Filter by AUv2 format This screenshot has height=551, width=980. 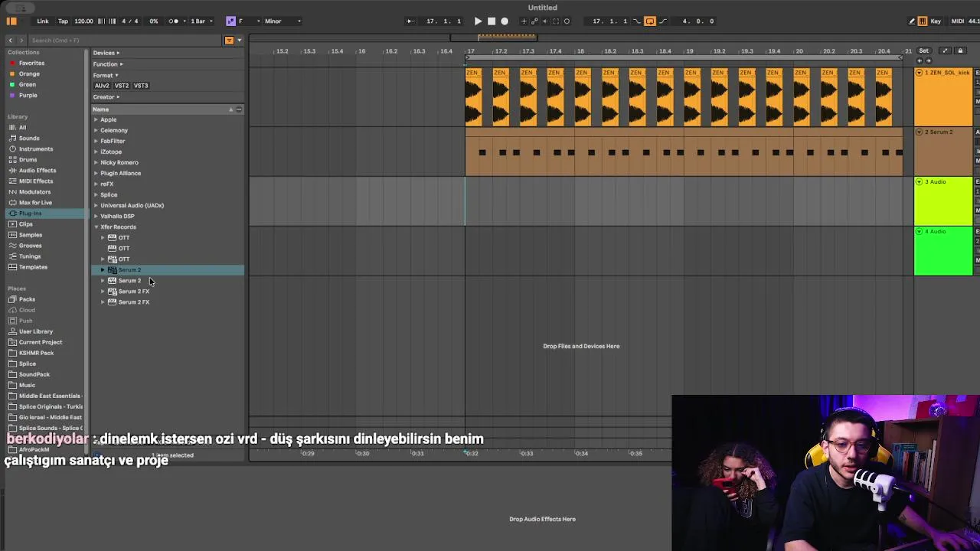[x=102, y=86]
